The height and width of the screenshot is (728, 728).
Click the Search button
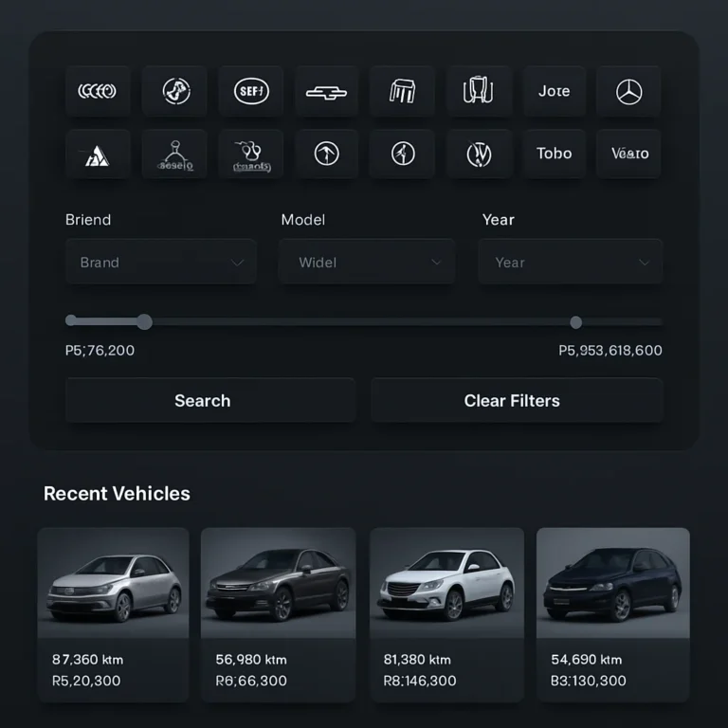210,400
